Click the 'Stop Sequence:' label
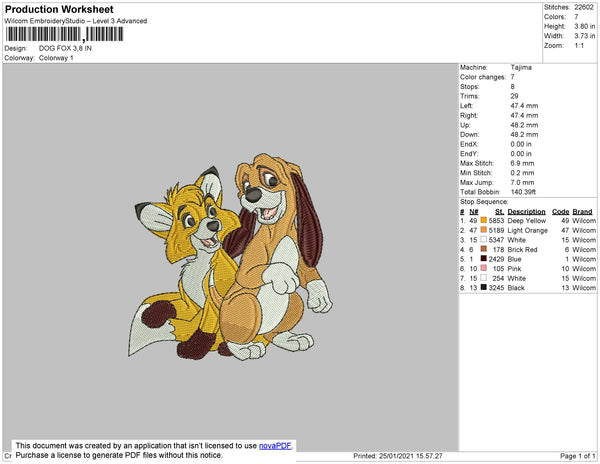The width and height of the screenshot is (600, 464). (x=484, y=202)
